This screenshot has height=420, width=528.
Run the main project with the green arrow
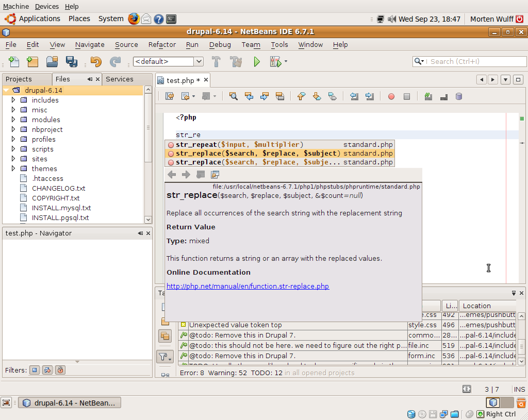point(257,62)
